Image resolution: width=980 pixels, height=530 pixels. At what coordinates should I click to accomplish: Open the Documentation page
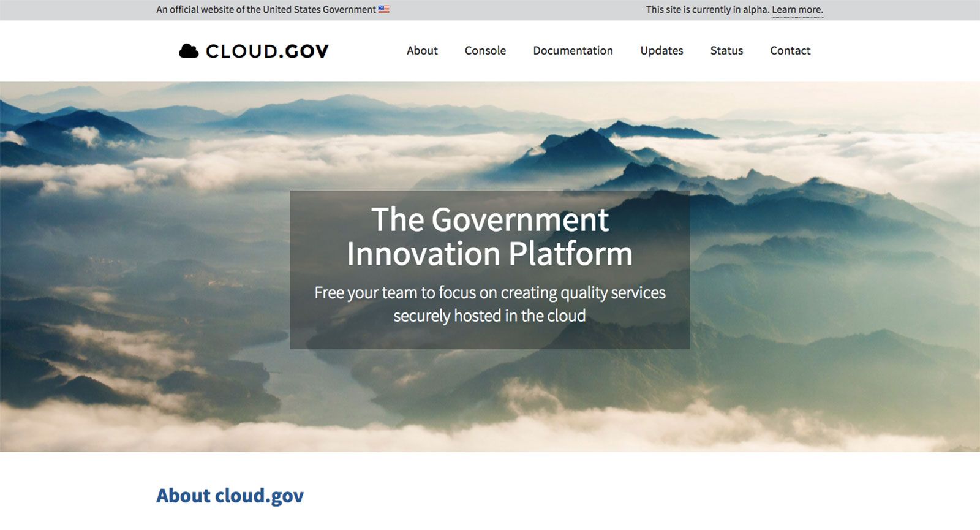tap(573, 51)
